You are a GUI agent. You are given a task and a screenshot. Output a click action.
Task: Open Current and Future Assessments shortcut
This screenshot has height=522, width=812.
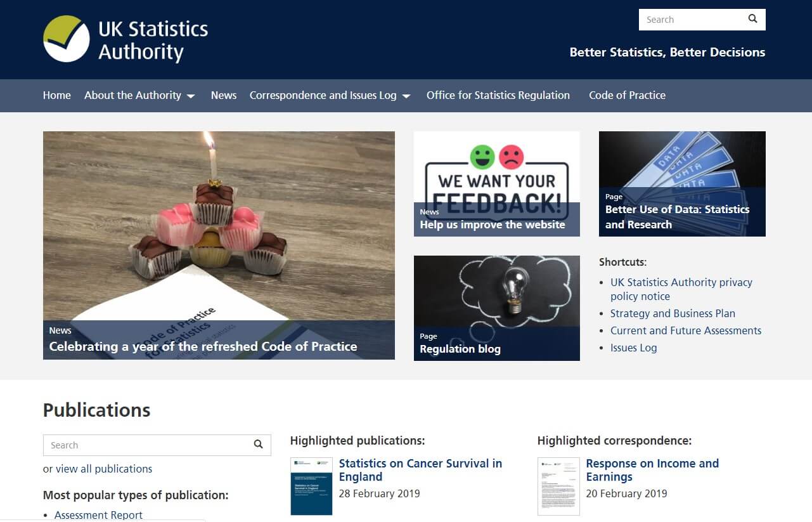(686, 330)
